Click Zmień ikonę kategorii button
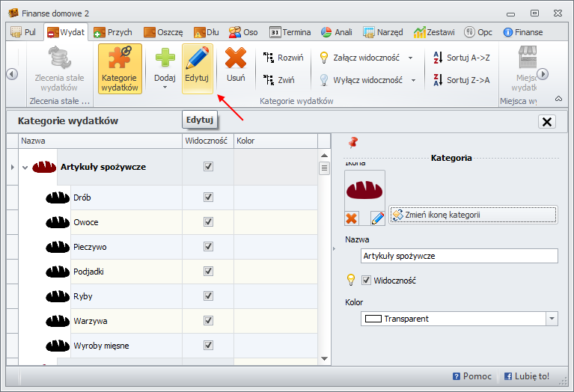The height and width of the screenshot is (392, 574). [473, 215]
